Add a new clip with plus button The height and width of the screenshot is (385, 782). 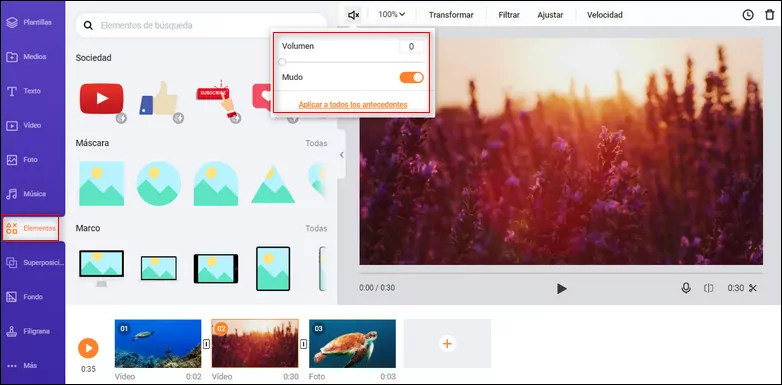tap(447, 344)
